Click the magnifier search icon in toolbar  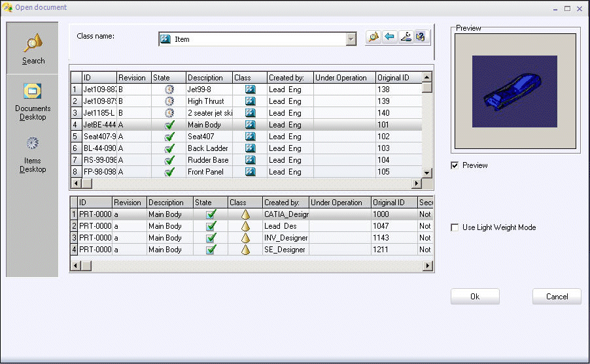coord(373,37)
